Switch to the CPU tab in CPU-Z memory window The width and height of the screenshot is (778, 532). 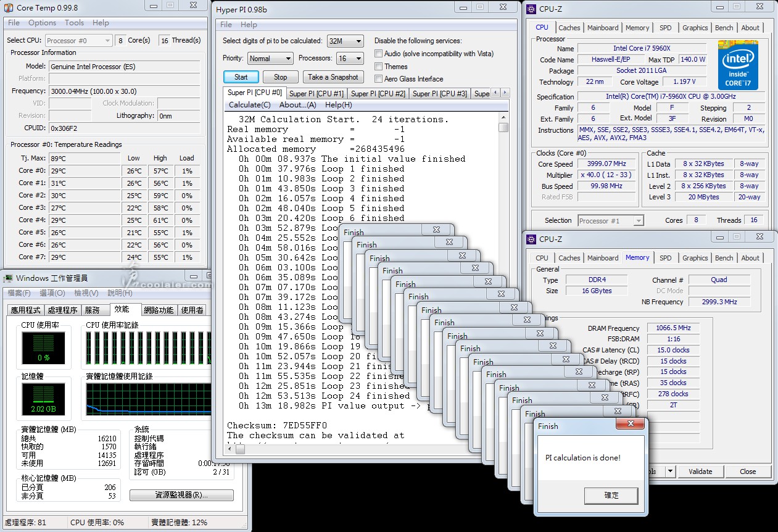coord(542,258)
